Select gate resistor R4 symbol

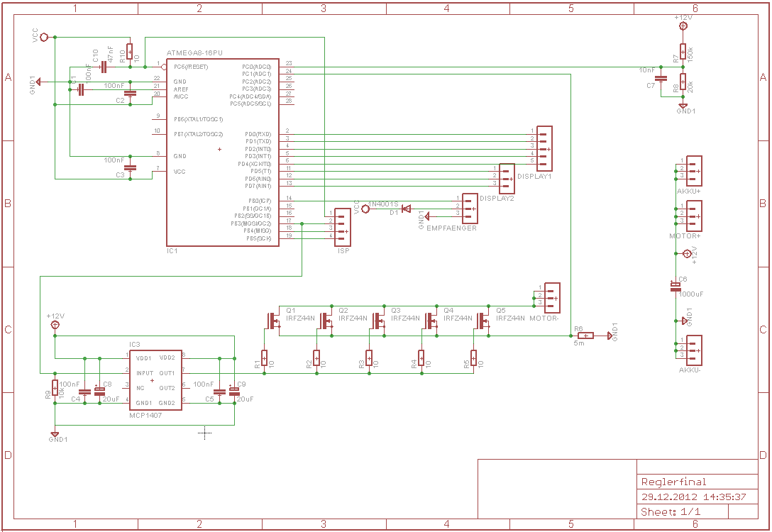[421, 358]
